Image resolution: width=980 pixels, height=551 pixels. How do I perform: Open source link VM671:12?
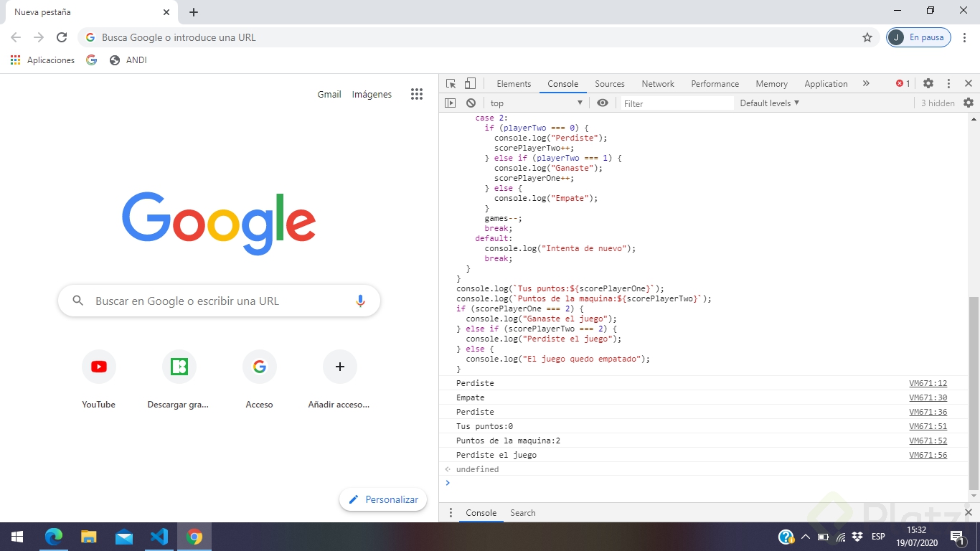(928, 383)
